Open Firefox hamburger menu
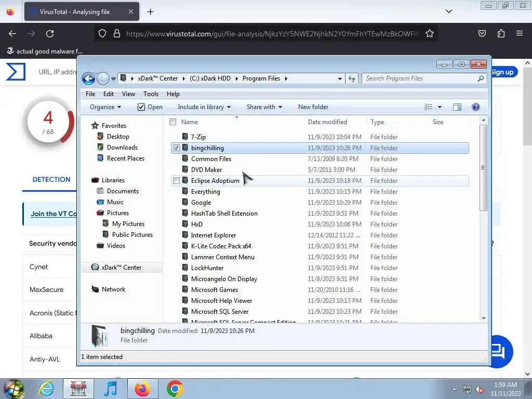This screenshot has width=532, height=399. (519, 33)
